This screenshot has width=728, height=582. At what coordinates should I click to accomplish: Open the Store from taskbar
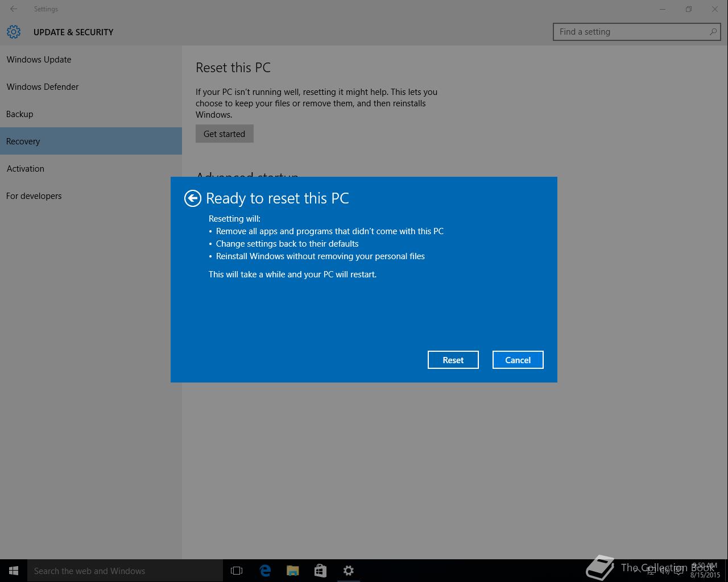(x=321, y=571)
